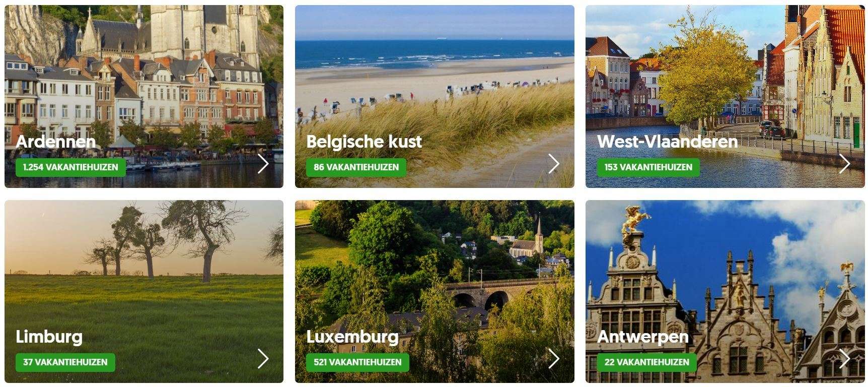This screenshot has width=868, height=387.
Task: Select the 37 vakantiehuizen green label
Action: point(65,362)
